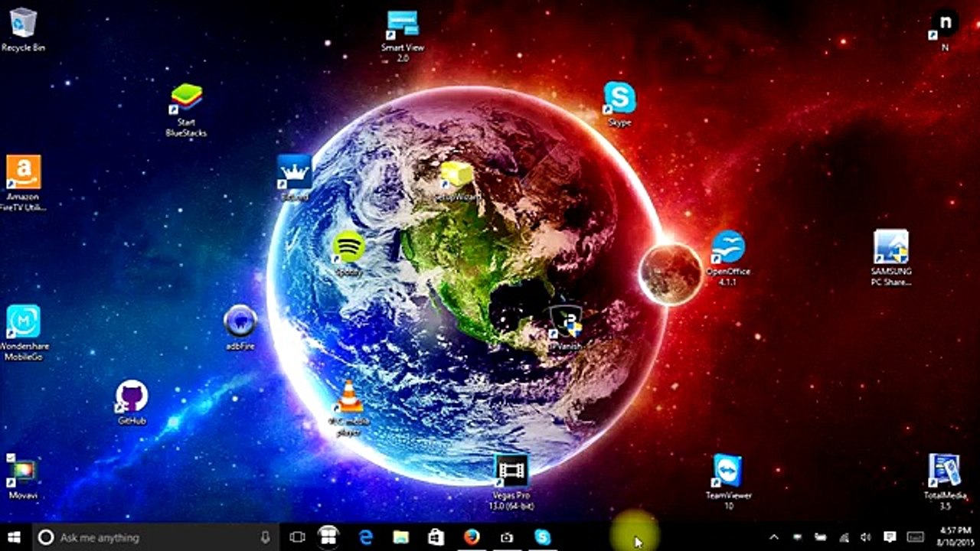Click the Cortana microphone icon
This screenshot has height=551, width=980.
coord(266,537)
